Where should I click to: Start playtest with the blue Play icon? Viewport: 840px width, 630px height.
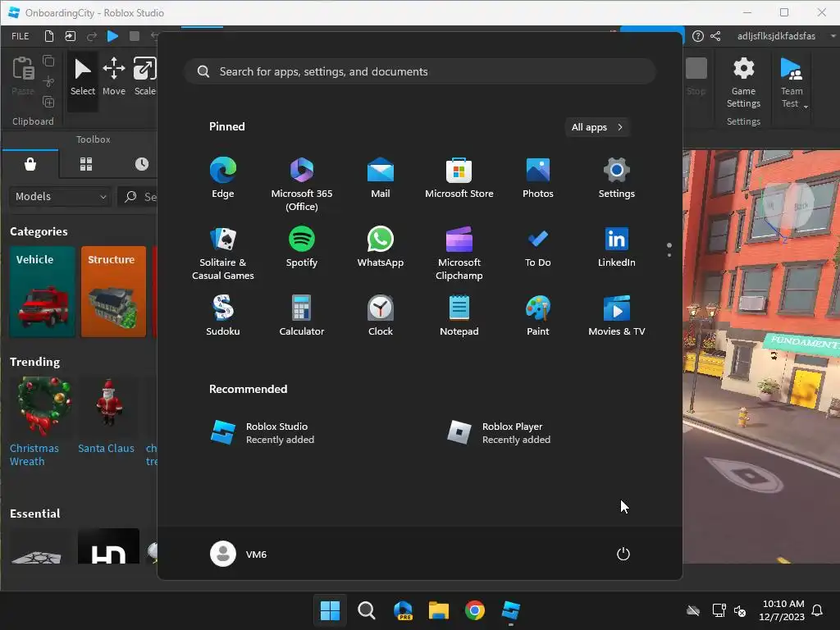click(112, 36)
